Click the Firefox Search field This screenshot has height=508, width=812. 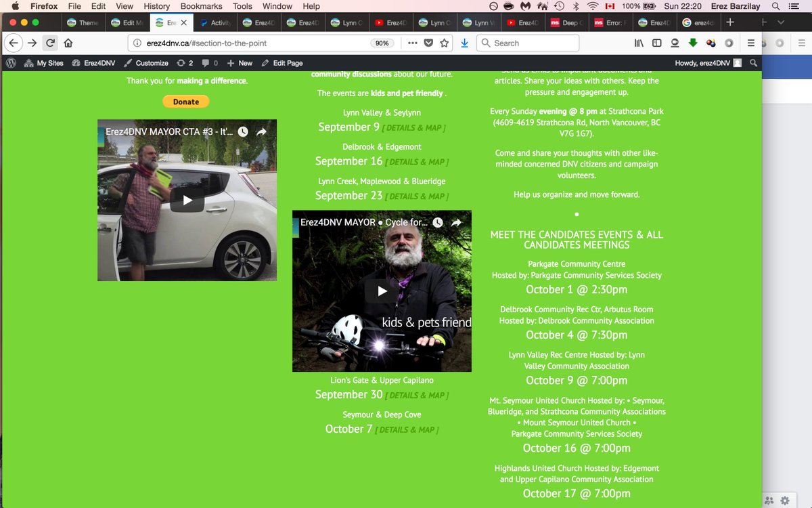[x=528, y=43]
